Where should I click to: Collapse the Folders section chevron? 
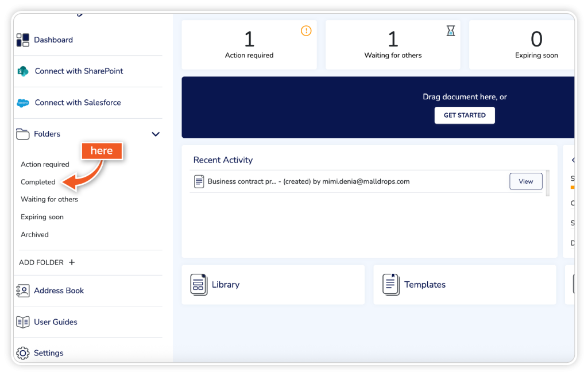tap(155, 134)
